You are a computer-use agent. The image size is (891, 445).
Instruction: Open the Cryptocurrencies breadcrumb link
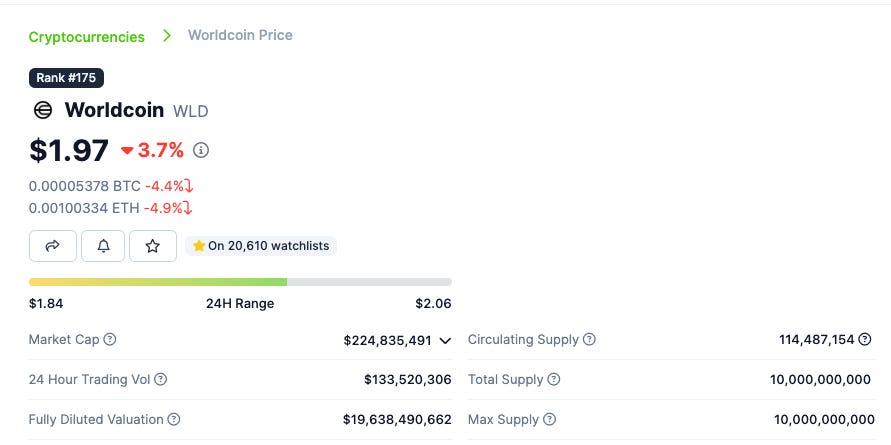point(86,36)
